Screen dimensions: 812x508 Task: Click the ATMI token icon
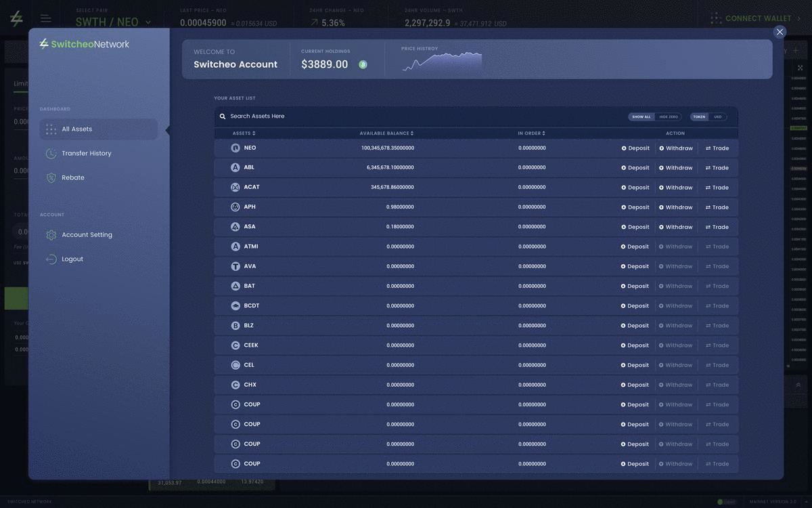point(235,247)
